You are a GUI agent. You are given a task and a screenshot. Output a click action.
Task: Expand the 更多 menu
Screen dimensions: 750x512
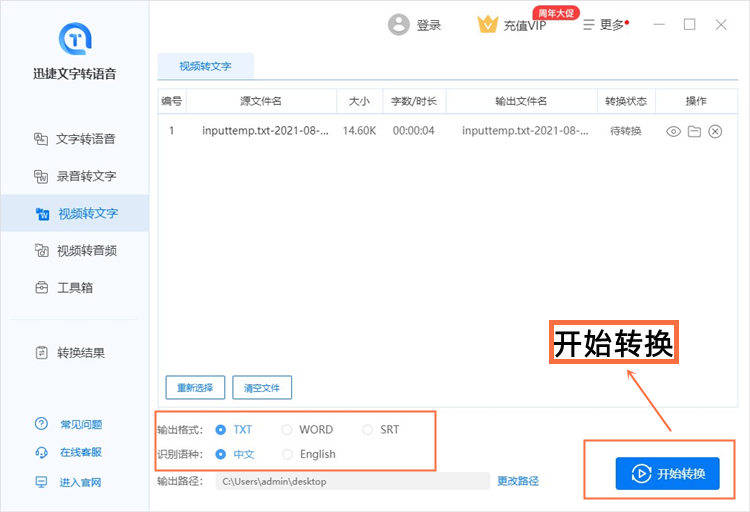click(607, 25)
